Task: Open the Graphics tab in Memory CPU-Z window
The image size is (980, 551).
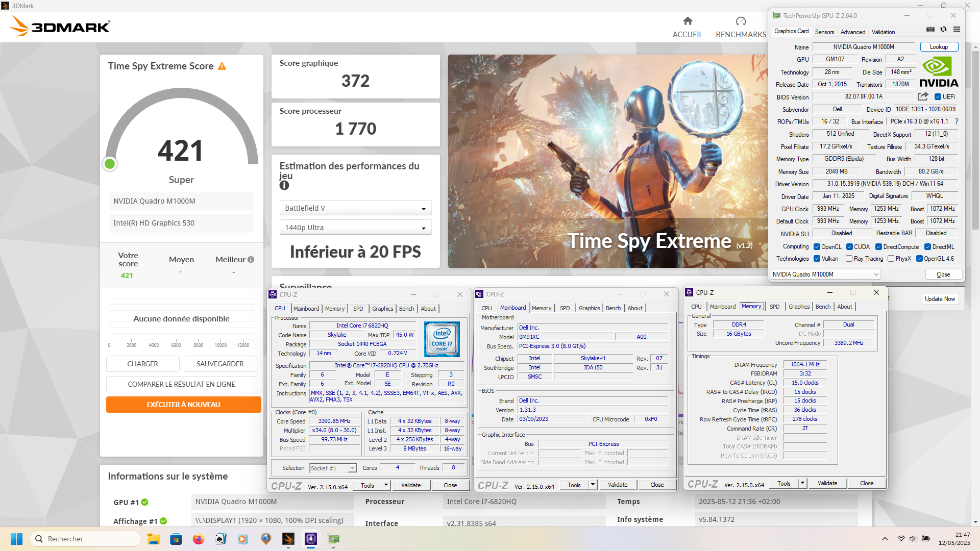Action: pyautogui.click(x=799, y=307)
